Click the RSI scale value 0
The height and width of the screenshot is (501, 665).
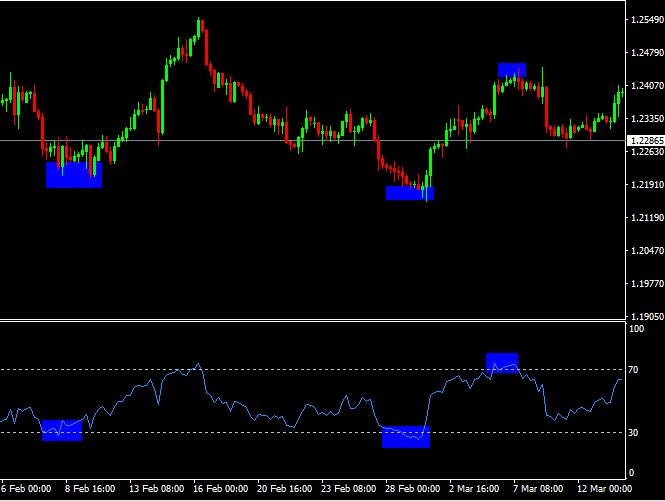tap(631, 473)
